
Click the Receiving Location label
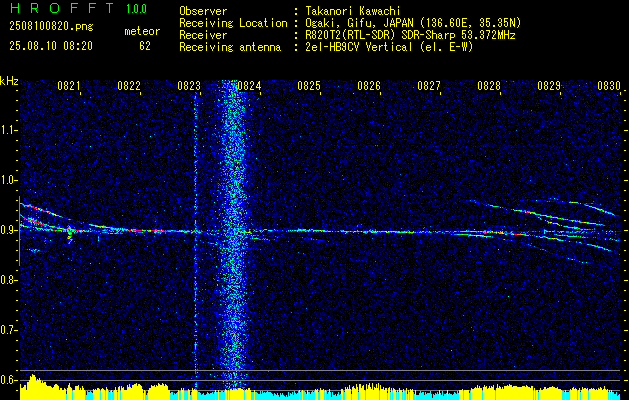click(233, 23)
